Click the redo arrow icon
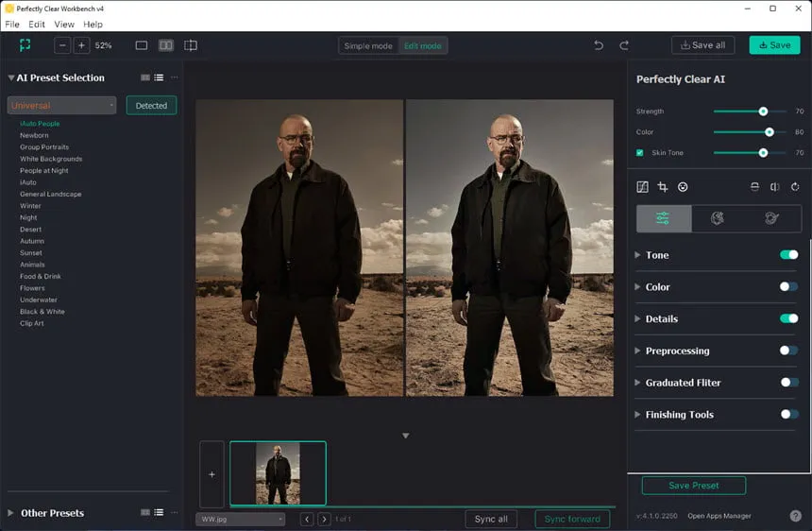 click(624, 45)
